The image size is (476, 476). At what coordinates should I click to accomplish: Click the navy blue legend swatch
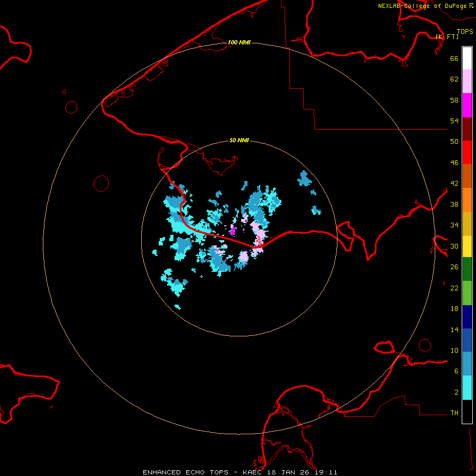tap(467, 317)
